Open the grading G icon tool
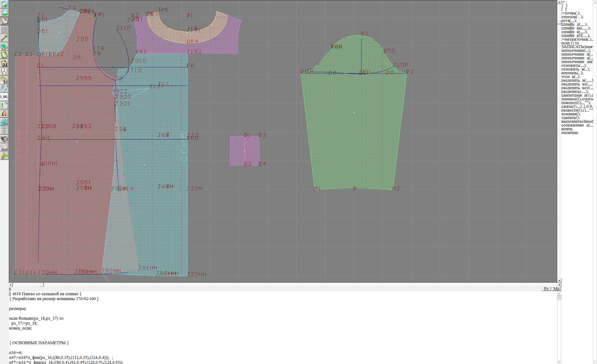The image size is (597, 364). [x=4, y=80]
